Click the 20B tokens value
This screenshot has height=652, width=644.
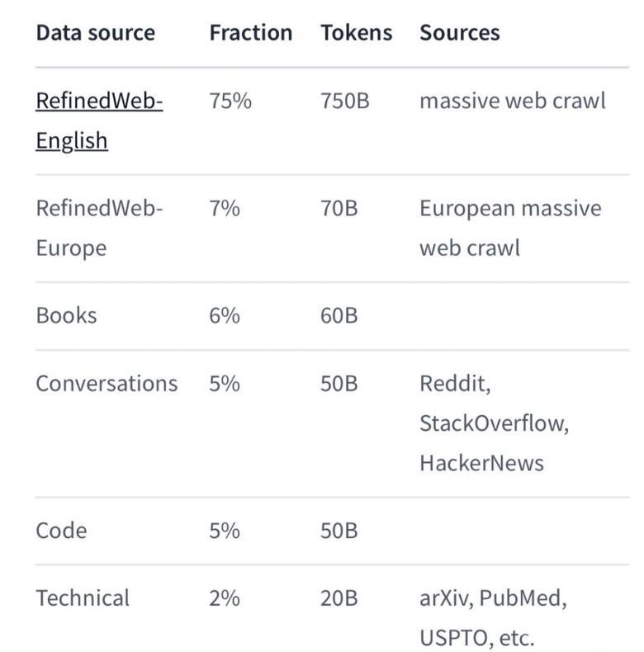coord(339,598)
